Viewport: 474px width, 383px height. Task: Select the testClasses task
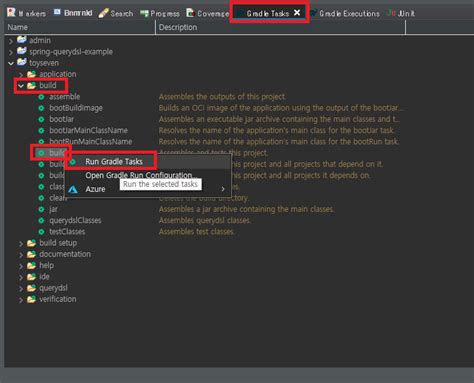[67, 232]
